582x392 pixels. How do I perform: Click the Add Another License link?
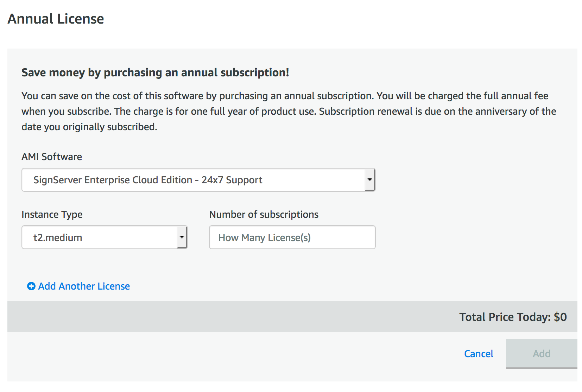(84, 286)
